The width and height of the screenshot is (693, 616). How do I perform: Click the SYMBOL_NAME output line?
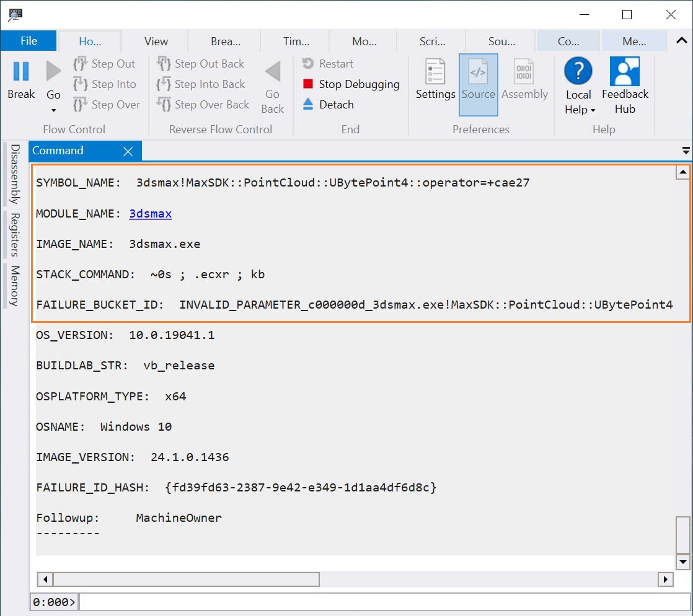(x=283, y=182)
